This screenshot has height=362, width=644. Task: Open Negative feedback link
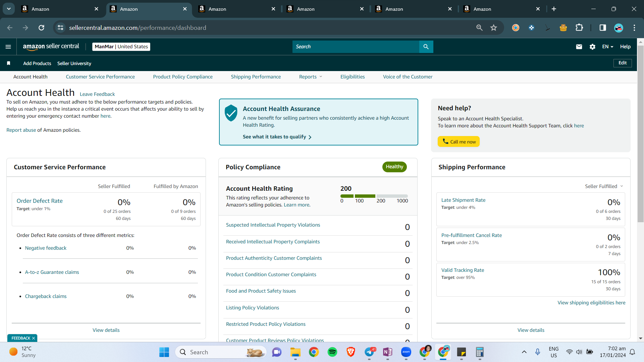(x=46, y=248)
